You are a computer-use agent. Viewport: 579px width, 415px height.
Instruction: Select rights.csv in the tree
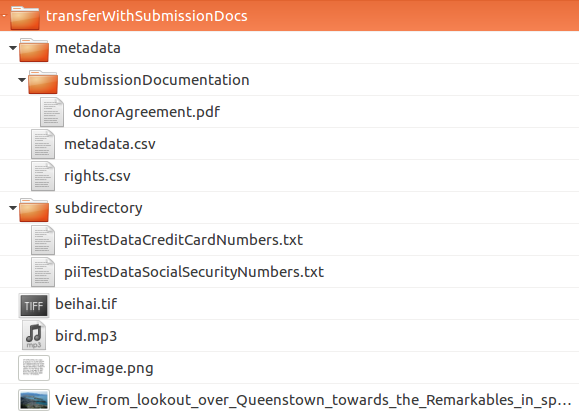tap(97, 176)
